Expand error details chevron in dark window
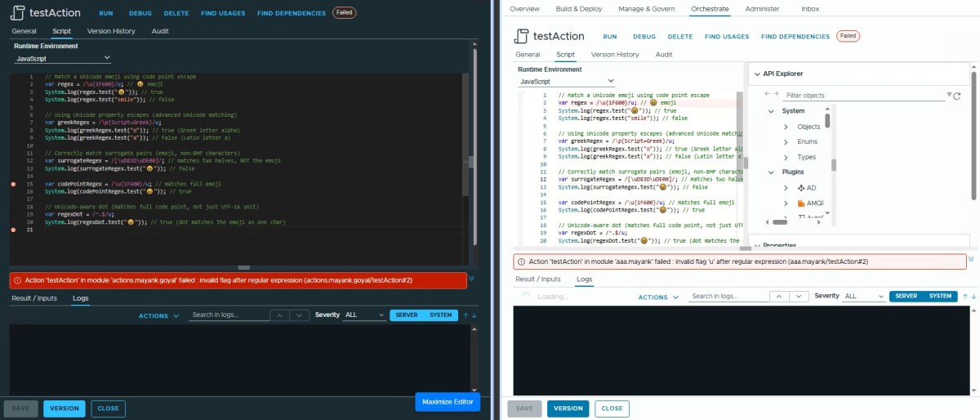This screenshot has width=980, height=420. point(472,279)
